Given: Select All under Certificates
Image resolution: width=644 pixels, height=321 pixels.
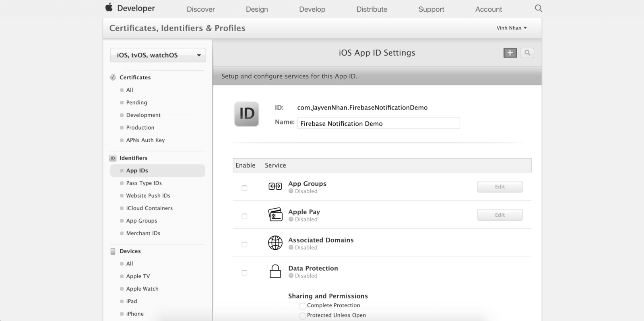Looking at the screenshot, I should 130,90.
